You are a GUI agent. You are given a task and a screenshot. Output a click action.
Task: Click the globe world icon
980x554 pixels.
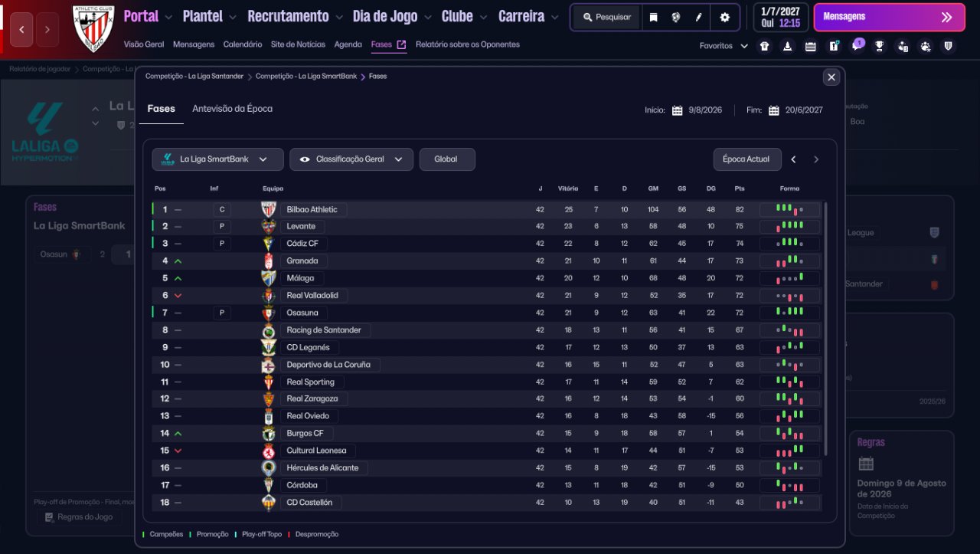(676, 17)
